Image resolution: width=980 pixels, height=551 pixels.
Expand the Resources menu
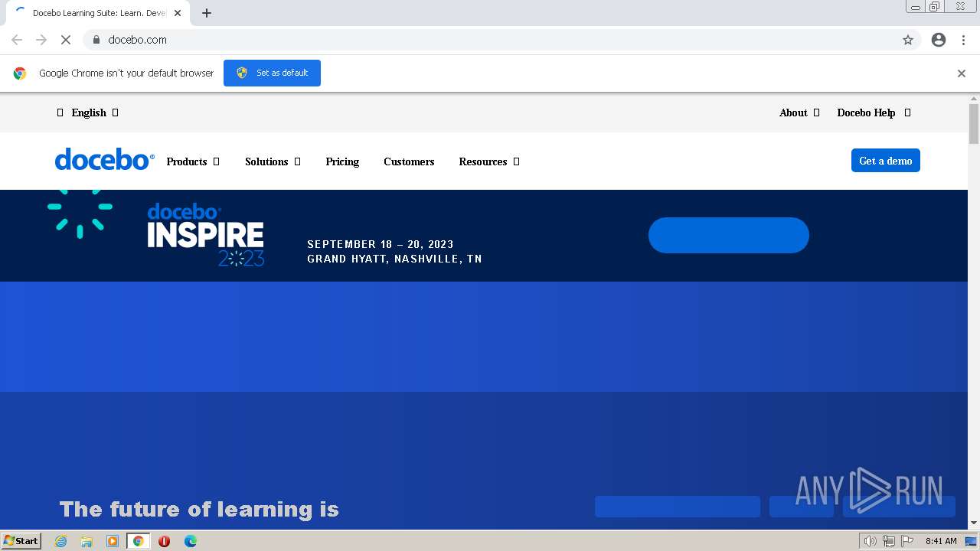click(489, 161)
